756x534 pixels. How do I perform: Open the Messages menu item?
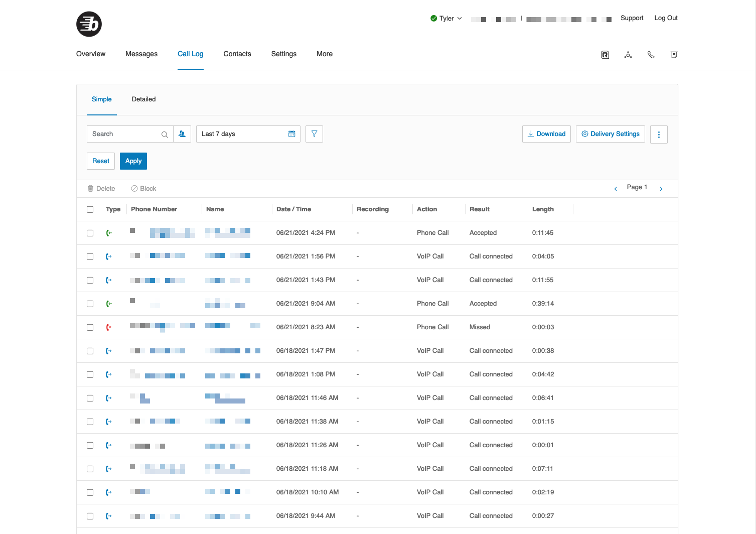141,54
